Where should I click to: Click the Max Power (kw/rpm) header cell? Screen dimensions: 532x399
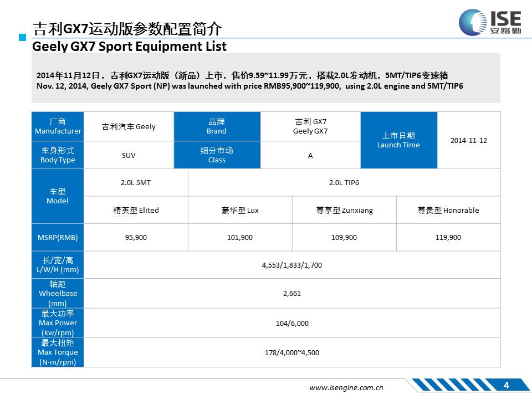(x=58, y=323)
